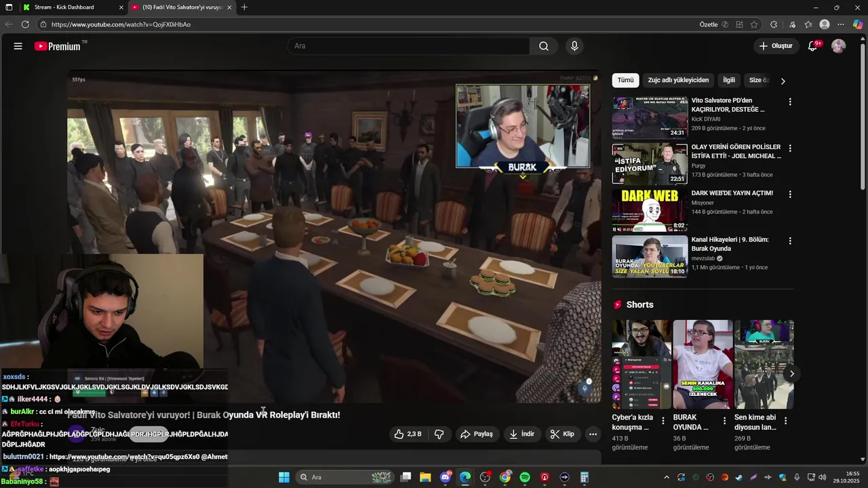The image size is (868, 488).
Task: Open Cyber'a kızla konuşma short
Action: tap(642, 365)
